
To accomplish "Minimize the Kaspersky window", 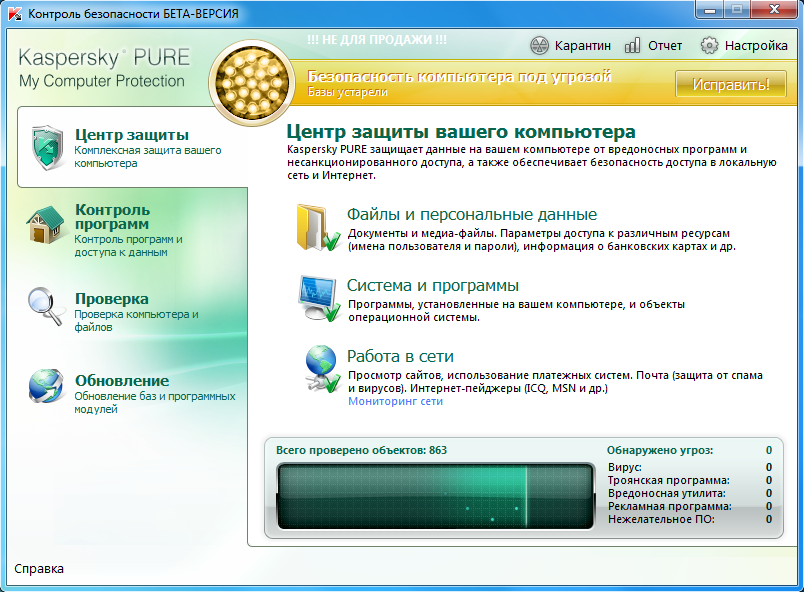I will coord(710,10).
